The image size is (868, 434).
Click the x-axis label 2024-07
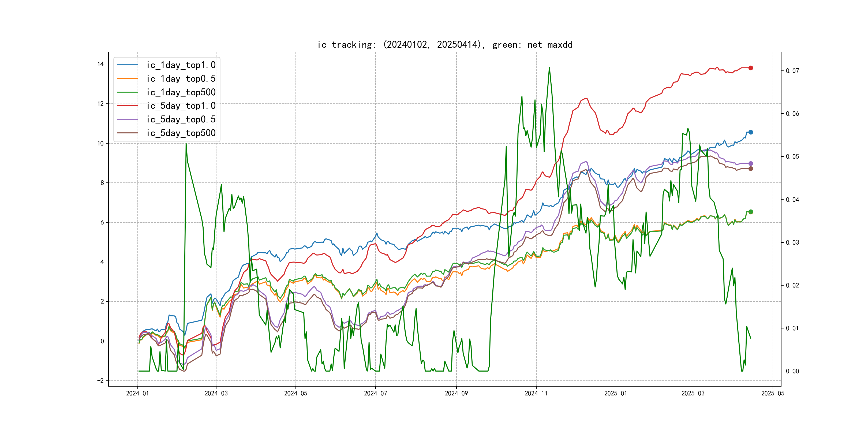pyautogui.click(x=375, y=393)
